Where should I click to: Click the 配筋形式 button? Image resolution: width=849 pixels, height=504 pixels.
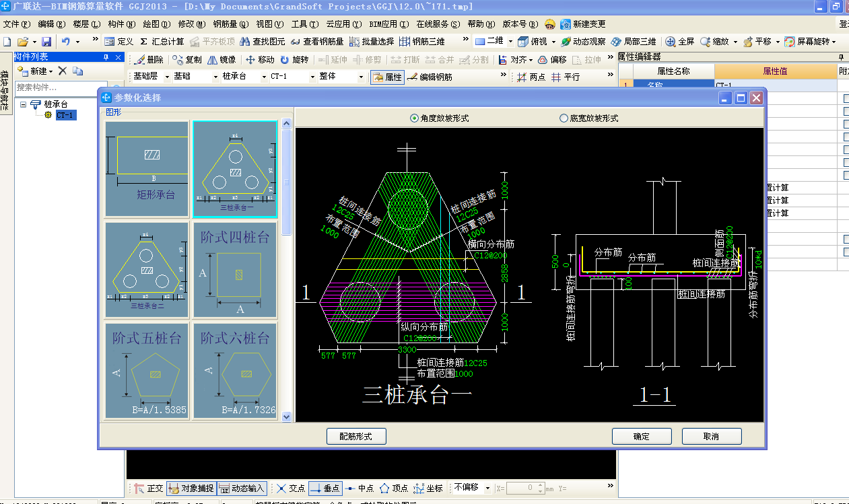[357, 436]
